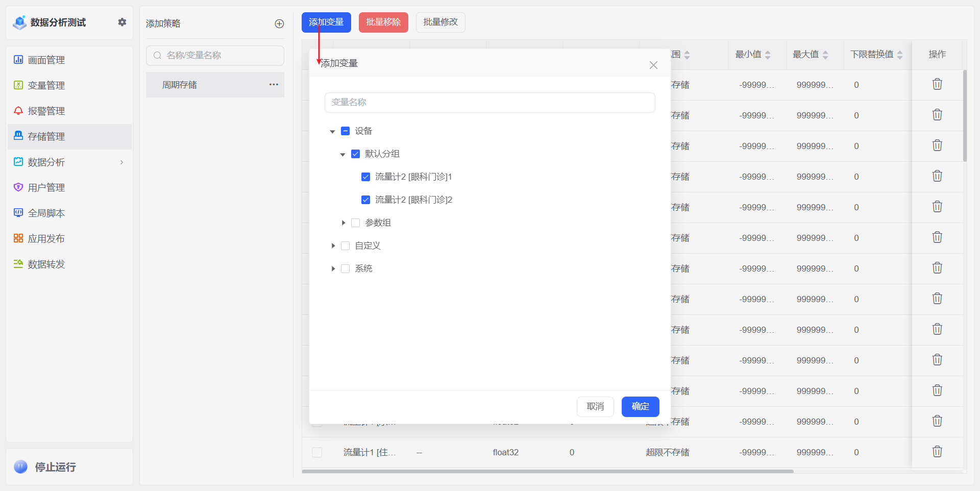Check the 参数组 checkbox
The width and height of the screenshot is (980, 491).
tap(355, 223)
